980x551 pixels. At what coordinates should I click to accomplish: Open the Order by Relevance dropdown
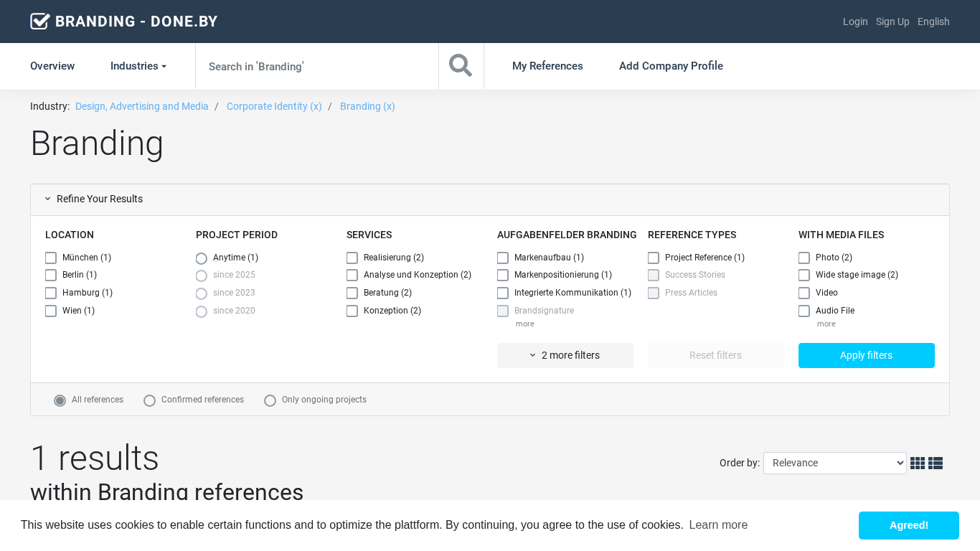[834, 463]
